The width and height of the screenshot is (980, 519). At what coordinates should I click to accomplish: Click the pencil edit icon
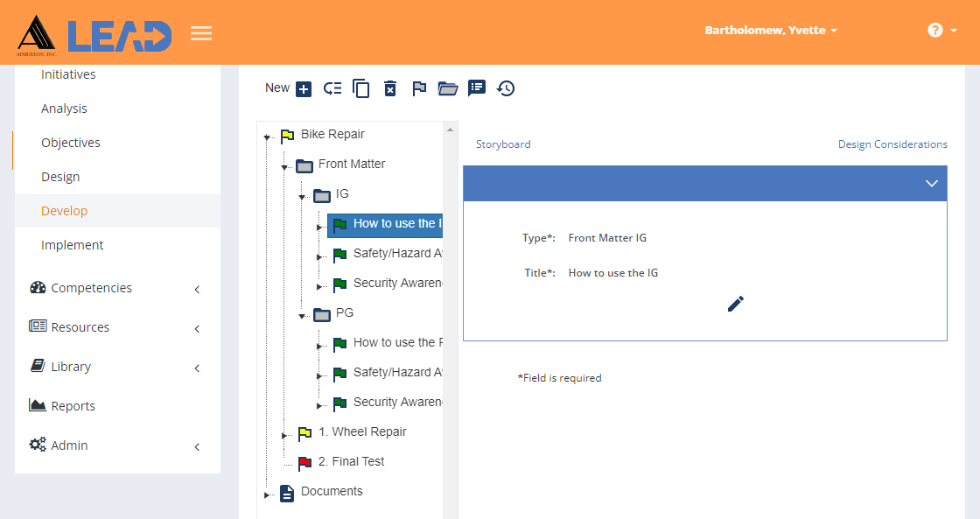736,304
